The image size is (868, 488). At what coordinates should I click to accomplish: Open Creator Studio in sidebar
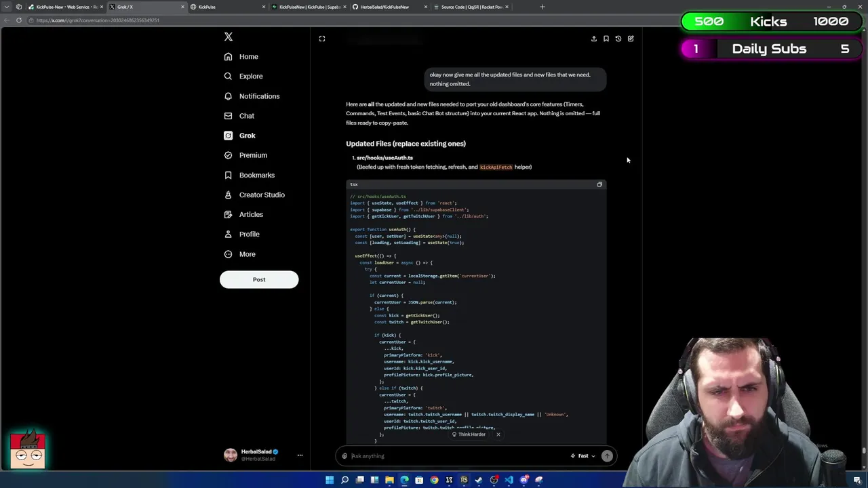pyautogui.click(x=254, y=195)
